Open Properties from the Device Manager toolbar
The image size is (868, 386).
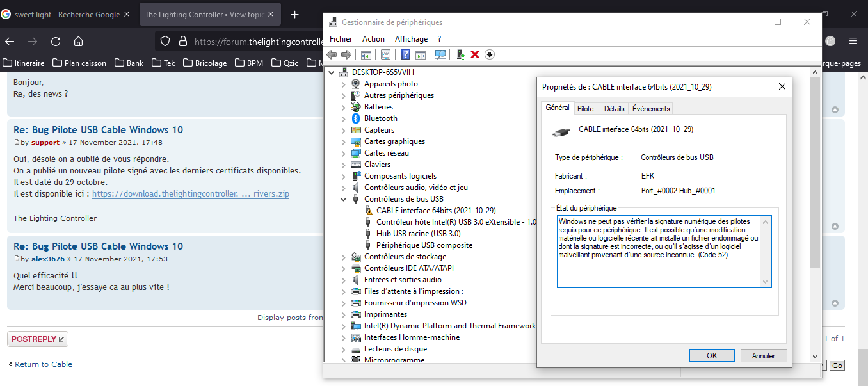click(x=385, y=55)
